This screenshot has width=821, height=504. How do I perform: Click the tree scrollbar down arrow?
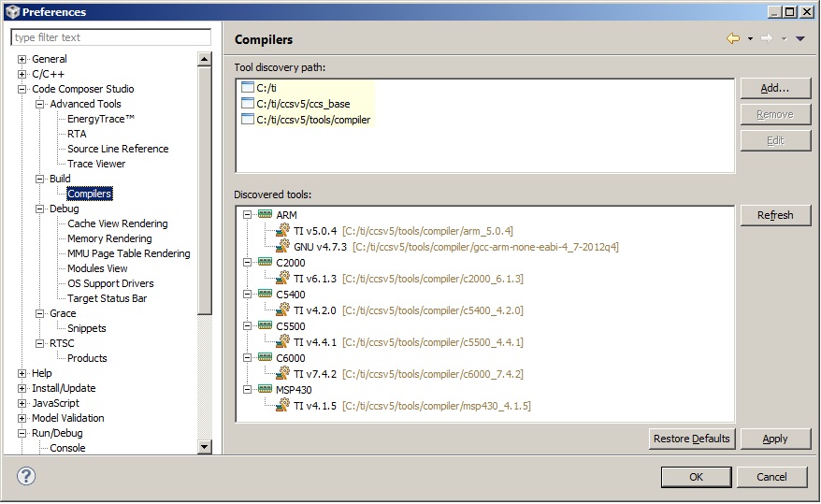(x=204, y=446)
